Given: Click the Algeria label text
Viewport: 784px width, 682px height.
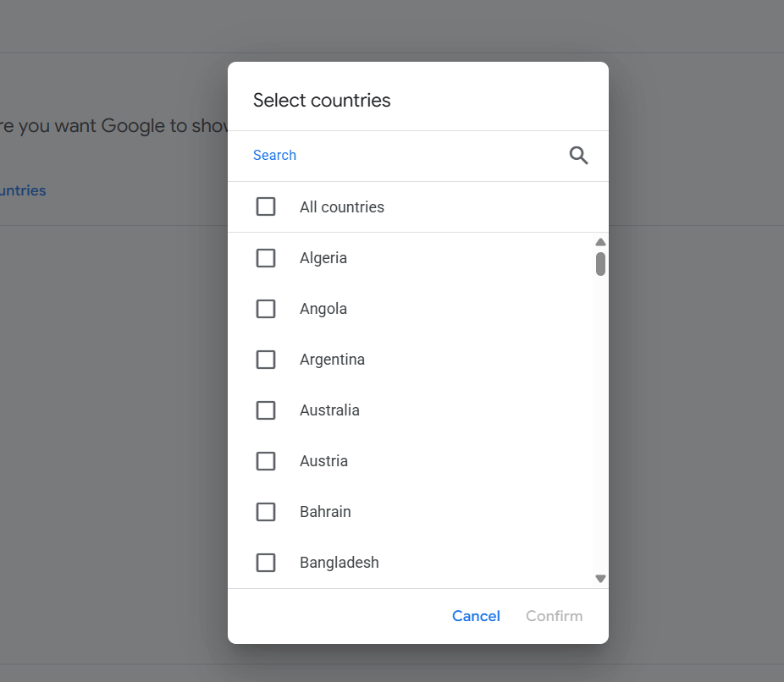Looking at the screenshot, I should click(323, 258).
